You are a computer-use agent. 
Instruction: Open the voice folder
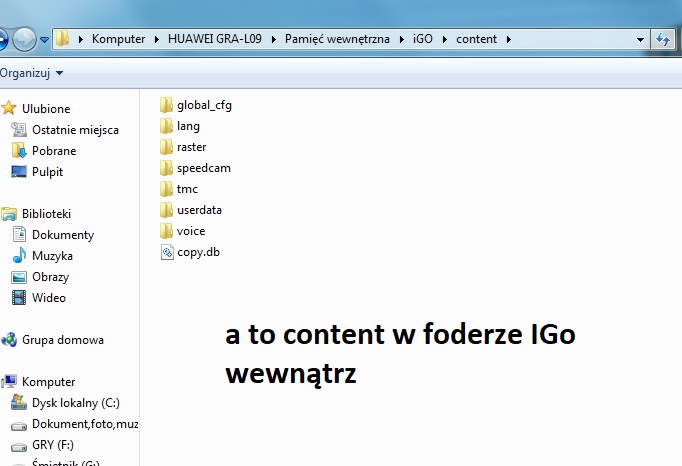[190, 231]
